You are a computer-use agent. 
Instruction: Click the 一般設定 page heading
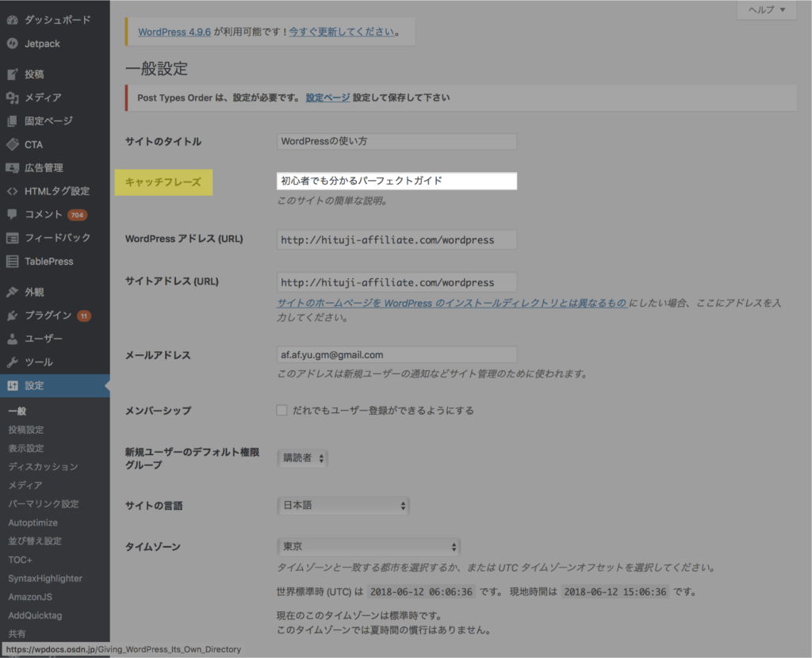pyautogui.click(x=156, y=69)
